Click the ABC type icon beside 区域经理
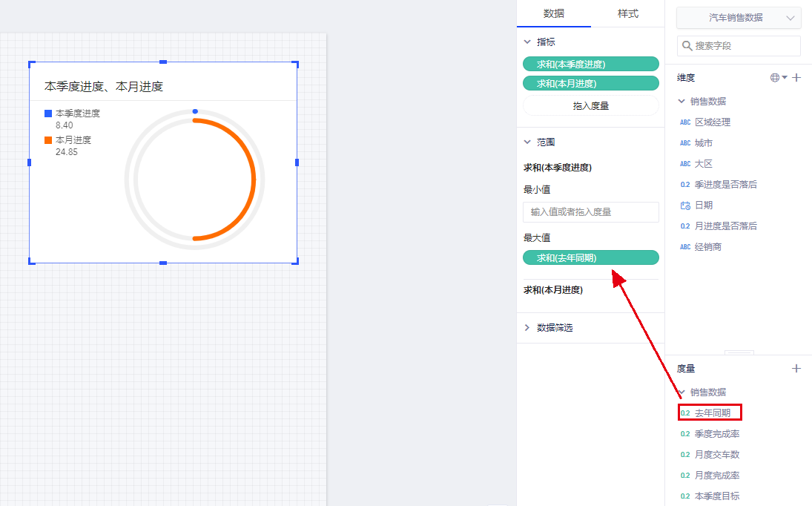The height and width of the screenshot is (506, 812). tap(685, 122)
